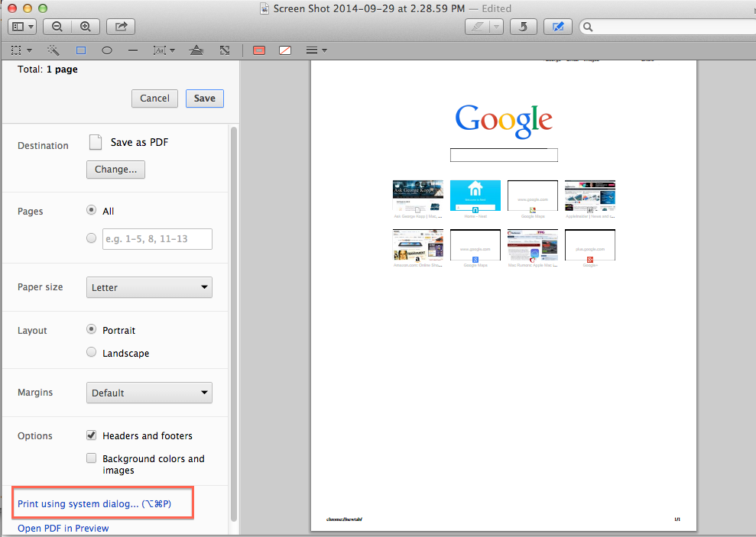Click the 1/1 page number footer
The height and width of the screenshot is (537, 756).
click(x=677, y=519)
